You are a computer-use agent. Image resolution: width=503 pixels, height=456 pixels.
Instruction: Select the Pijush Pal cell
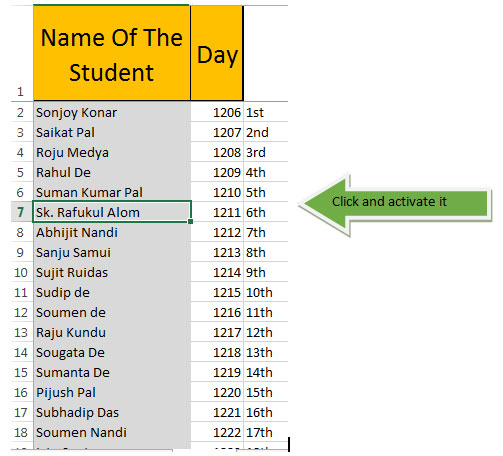tap(112, 392)
